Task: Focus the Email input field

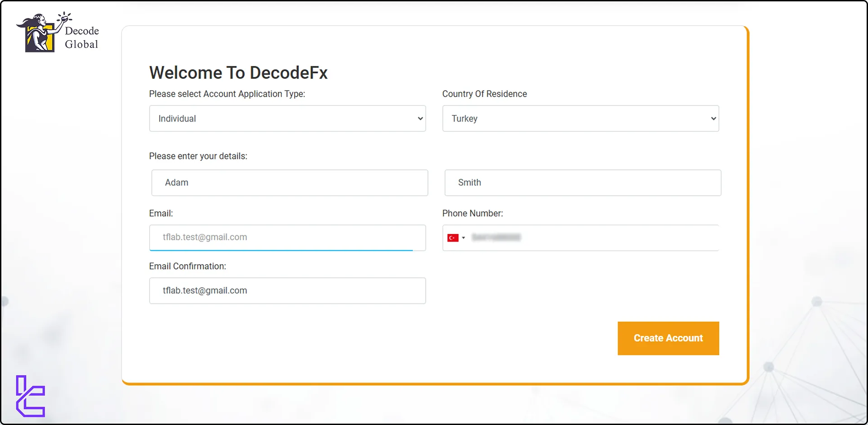Action: coord(288,238)
